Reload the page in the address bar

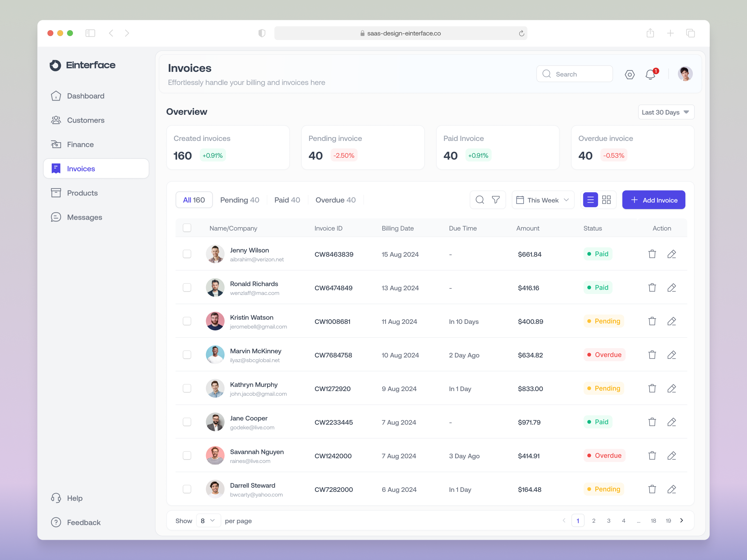click(521, 33)
